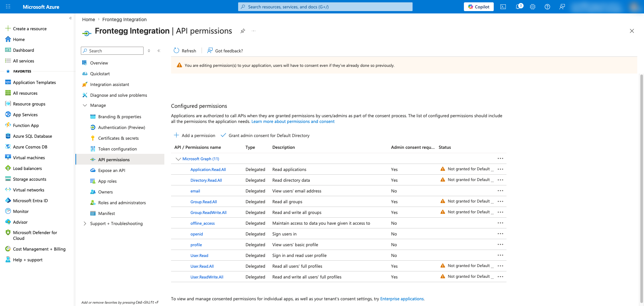Open the Azure portal waffle menu
Image resolution: width=644 pixels, height=306 pixels.
8,7
